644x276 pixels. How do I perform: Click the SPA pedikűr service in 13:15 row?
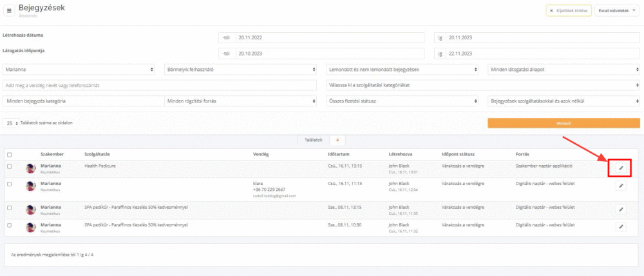136,207
